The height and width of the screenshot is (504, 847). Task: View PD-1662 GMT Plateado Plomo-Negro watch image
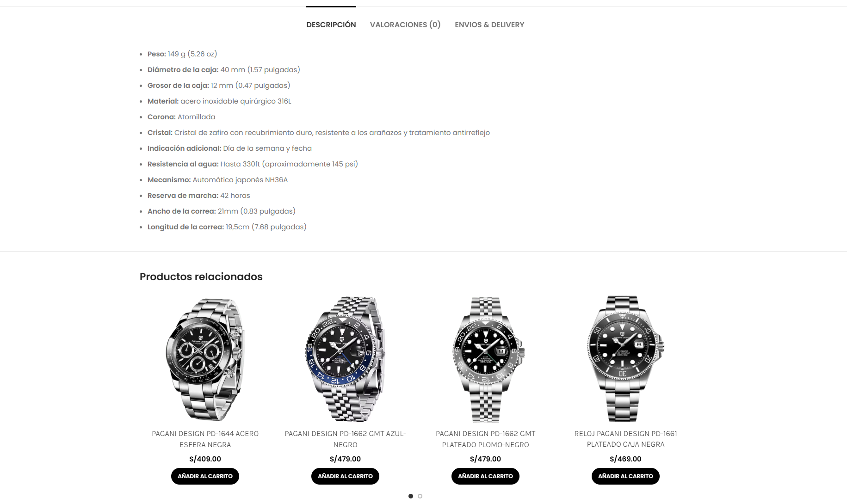click(486, 359)
